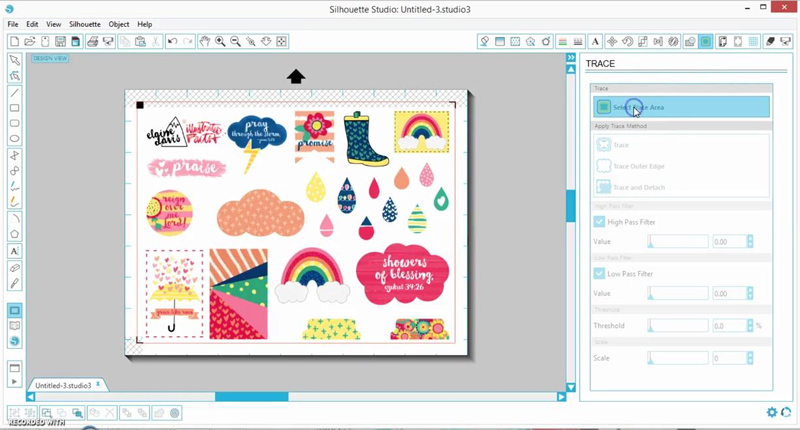Open the Fill Color bucket panel icon
The width and height of the screenshot is (800, 430).
coord(484,41)
